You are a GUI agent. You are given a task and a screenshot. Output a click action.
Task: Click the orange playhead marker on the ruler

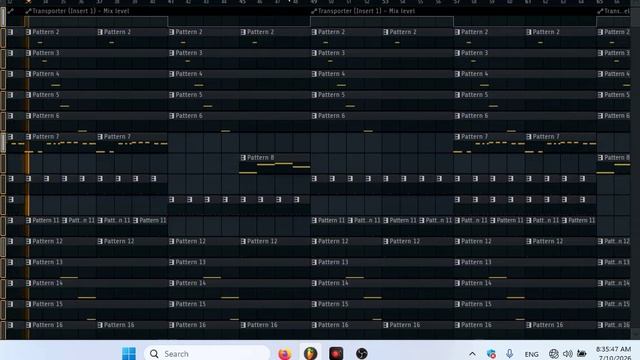click(x=28, y=2)
